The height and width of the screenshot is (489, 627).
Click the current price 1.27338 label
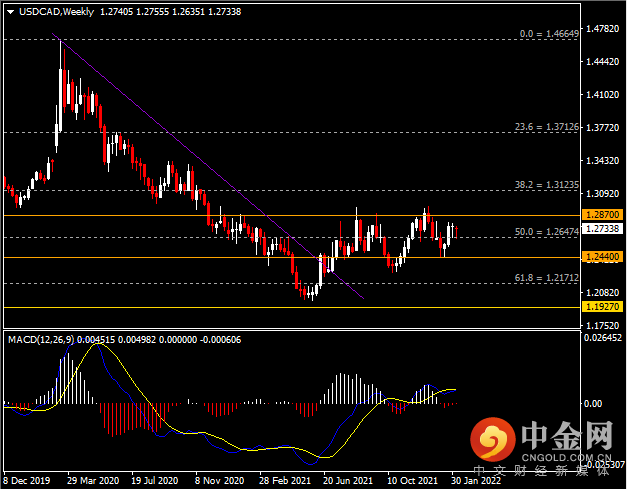602,228
